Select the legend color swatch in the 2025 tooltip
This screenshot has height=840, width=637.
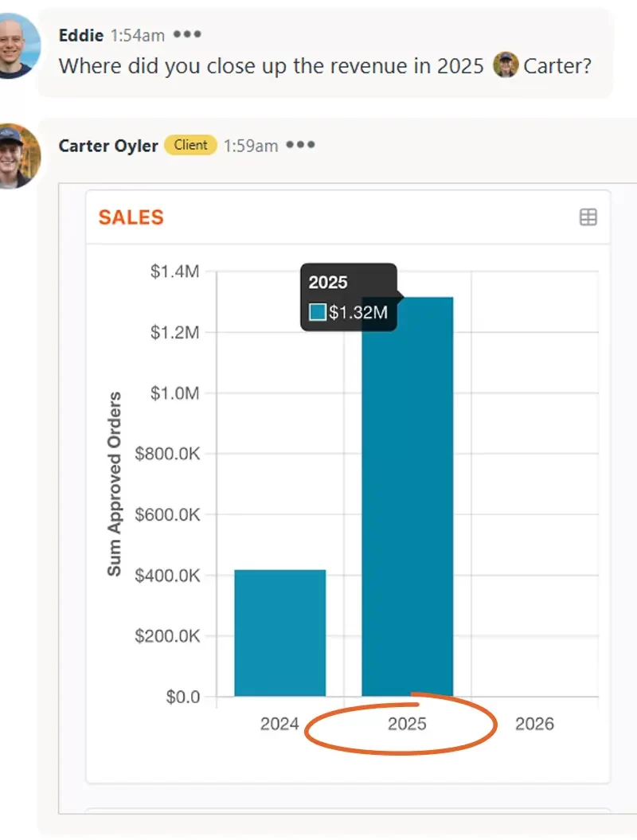pos(320,312)
